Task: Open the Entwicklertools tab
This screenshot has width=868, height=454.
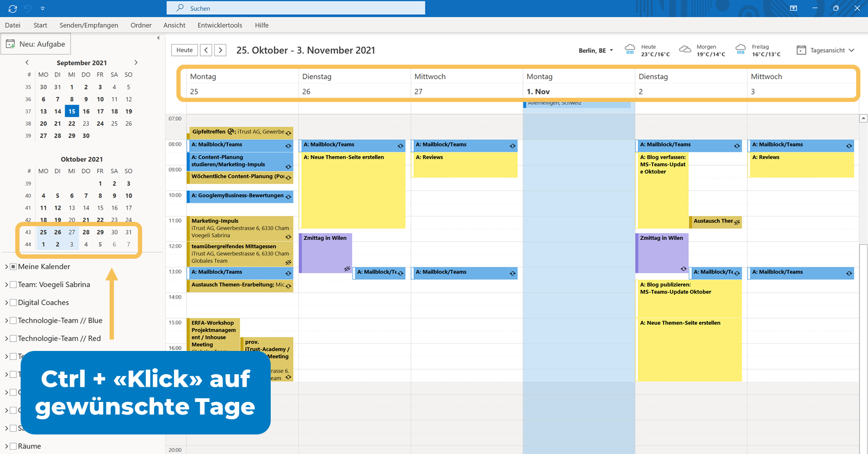Action: pos(220,25)
